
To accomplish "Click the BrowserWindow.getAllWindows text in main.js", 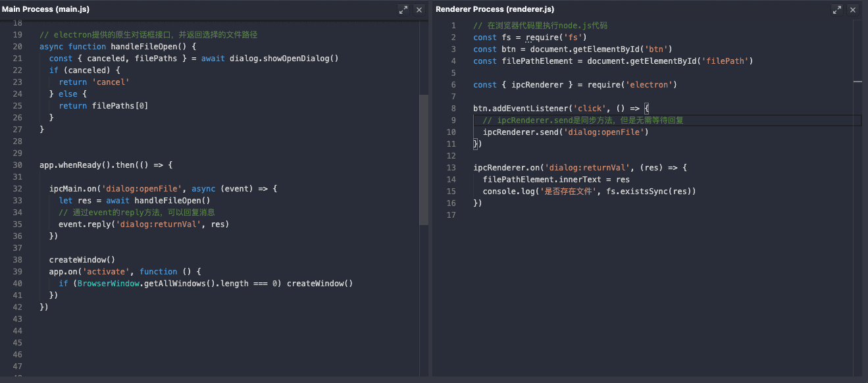I will tap(163, 284).
